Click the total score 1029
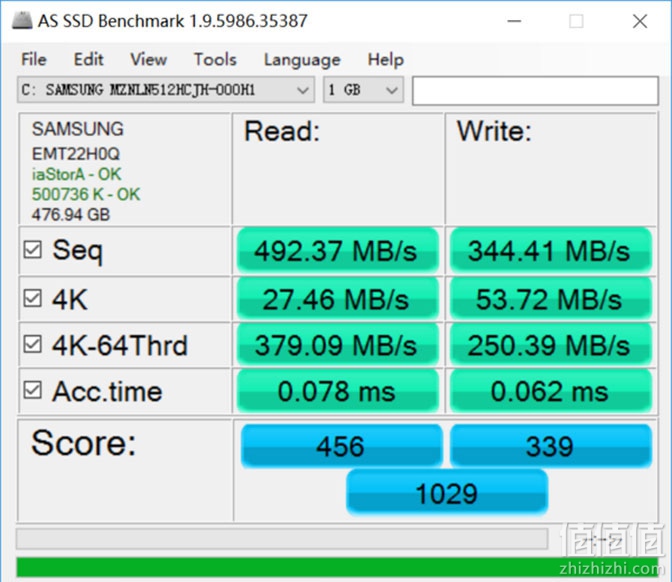Image resolution: width=672 pixels, height=582 pixels. pos(447,492)
